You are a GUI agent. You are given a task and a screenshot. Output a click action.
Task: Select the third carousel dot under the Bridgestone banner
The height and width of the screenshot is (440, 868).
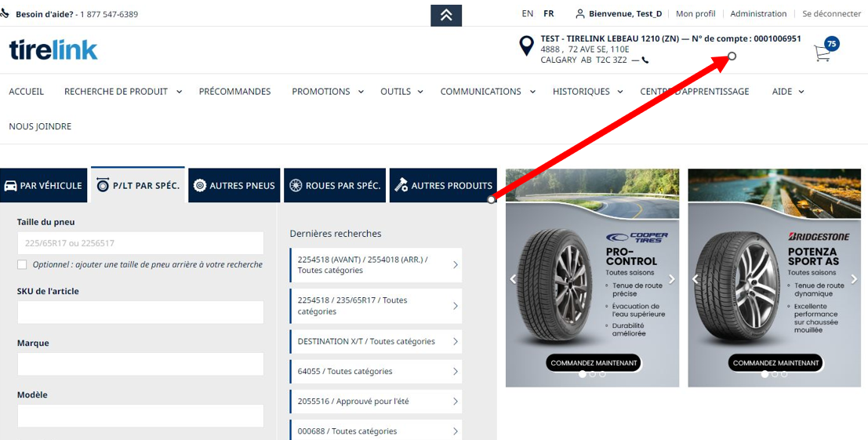pyautogui.click(x=784, y=374)
